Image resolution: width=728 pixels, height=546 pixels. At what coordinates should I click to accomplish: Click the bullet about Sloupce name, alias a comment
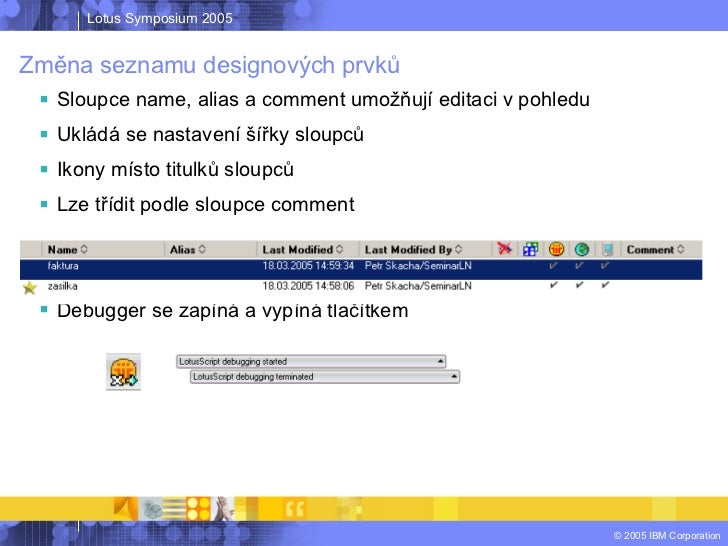[323, 99]
